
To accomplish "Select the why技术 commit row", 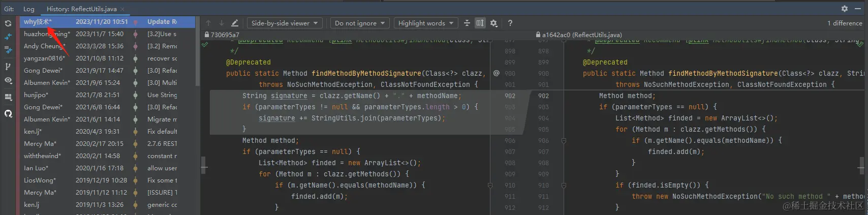I will click(x=107, y=22).
